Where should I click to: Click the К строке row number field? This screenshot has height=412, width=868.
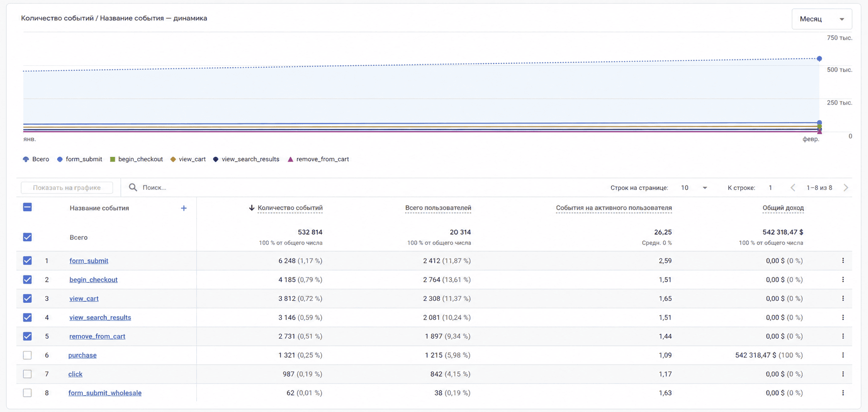pyautogui.click(x=770, y=188)
